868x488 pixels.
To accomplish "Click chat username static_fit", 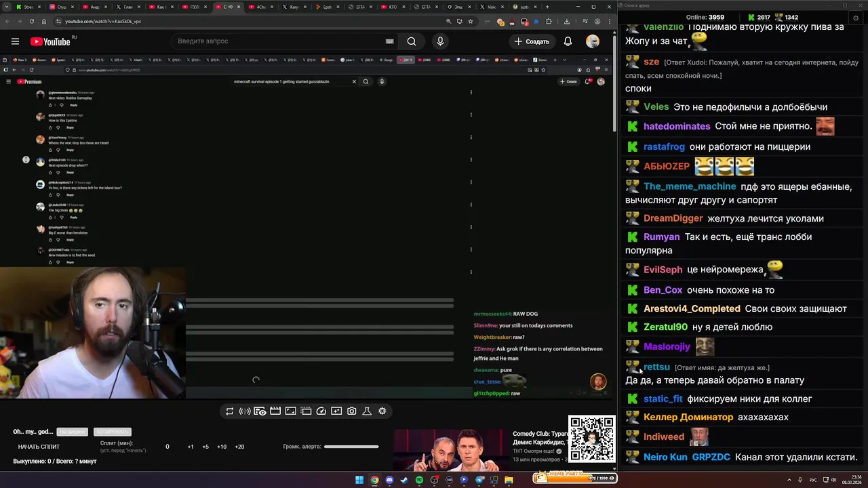I will coord(663,399).
